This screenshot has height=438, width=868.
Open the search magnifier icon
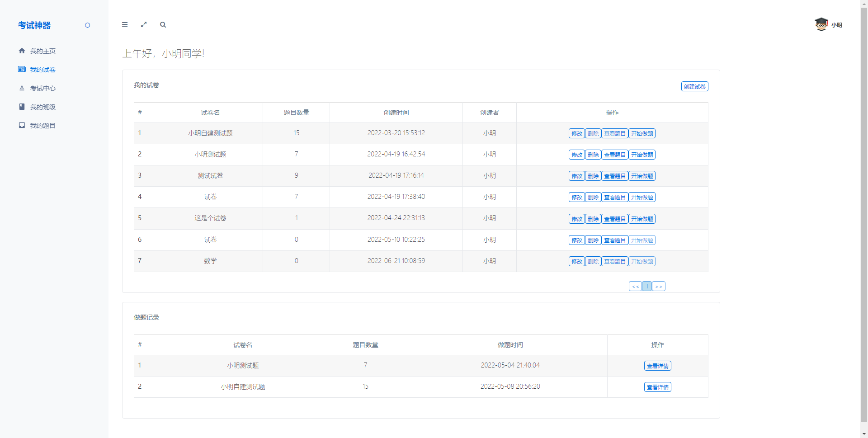(163, 25)
